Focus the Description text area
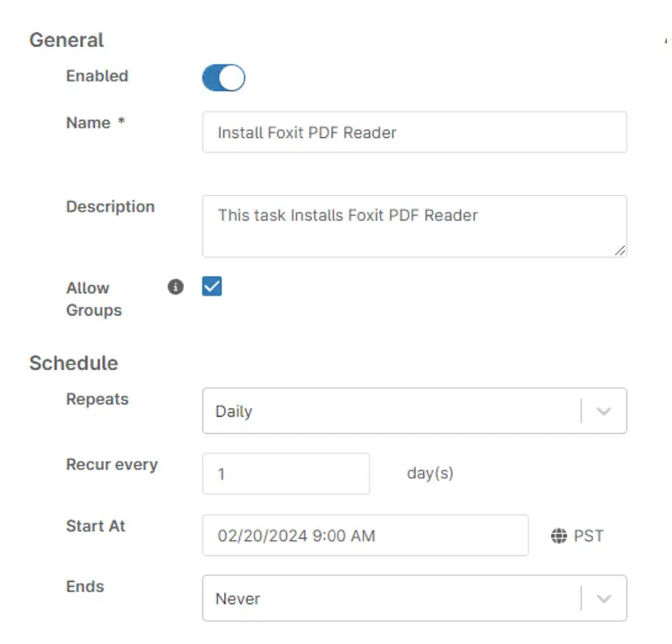 tap(414, 227)
